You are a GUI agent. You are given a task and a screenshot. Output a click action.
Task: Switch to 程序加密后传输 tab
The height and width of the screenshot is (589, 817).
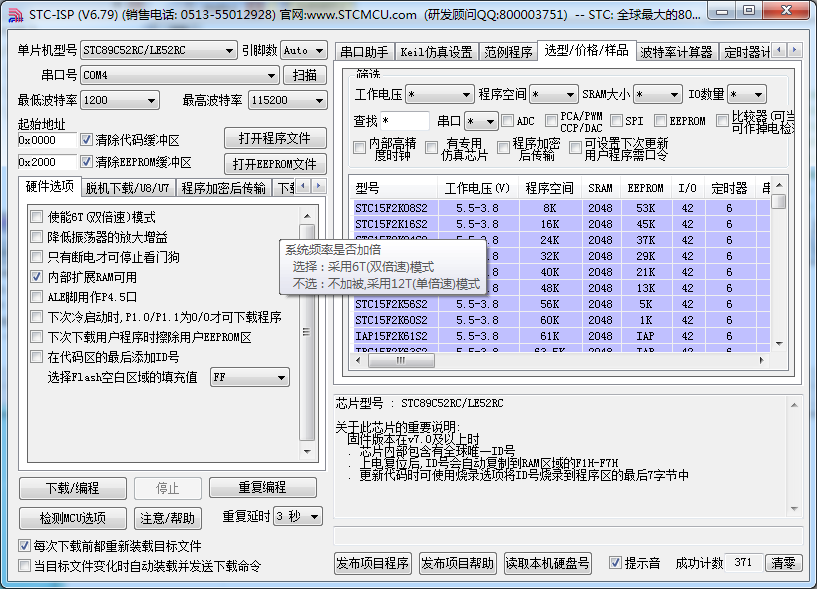[224, 188]
